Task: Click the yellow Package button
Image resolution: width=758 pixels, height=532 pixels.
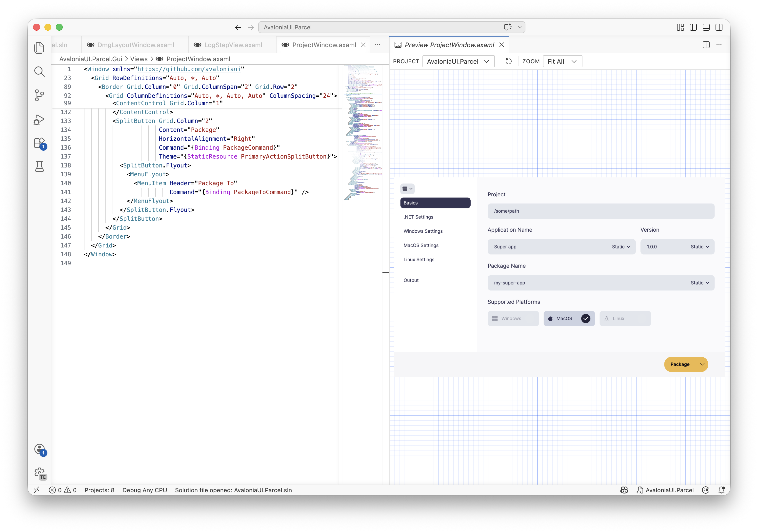Action: (679, 364)
